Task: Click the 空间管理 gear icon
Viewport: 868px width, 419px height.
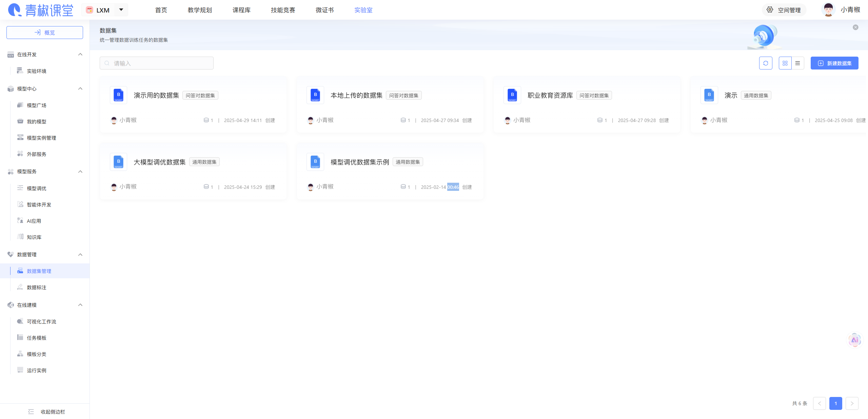Action: click(x=770, y=10)
